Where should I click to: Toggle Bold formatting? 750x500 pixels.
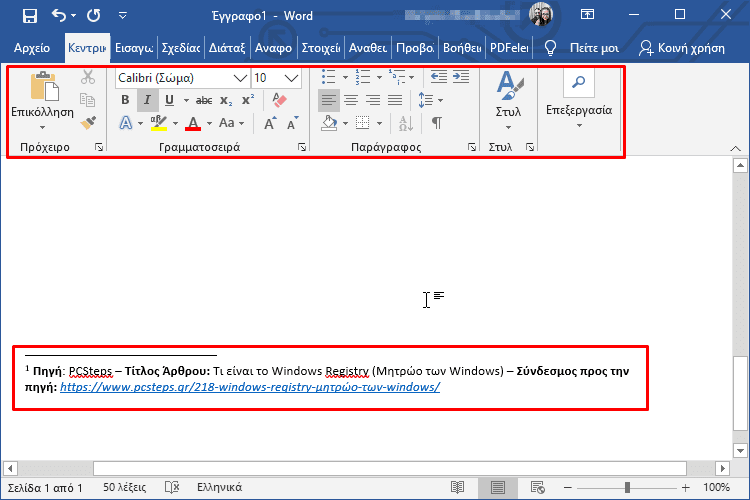click(125, 100)
